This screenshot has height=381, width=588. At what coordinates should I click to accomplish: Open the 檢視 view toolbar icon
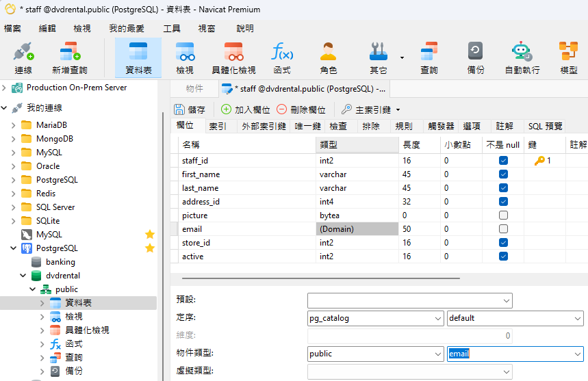pos(185,58)
